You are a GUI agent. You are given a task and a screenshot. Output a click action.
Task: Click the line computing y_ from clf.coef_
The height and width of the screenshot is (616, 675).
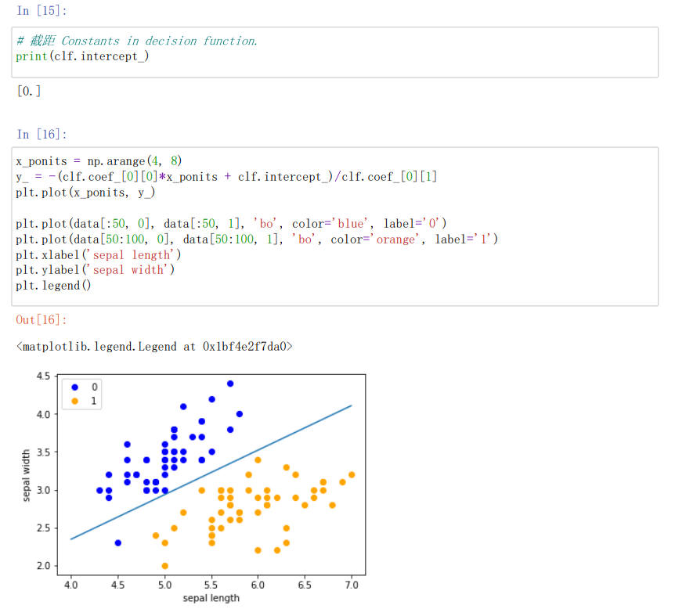pos(226,177)
